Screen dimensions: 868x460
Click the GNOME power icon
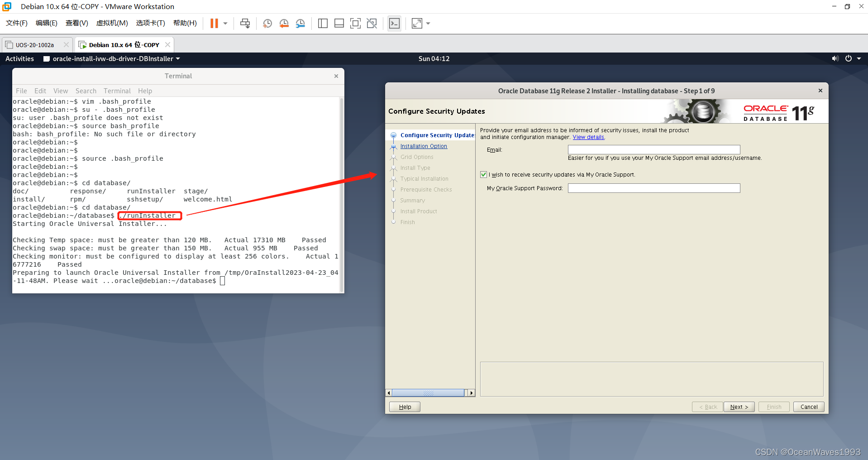(849, 58)
